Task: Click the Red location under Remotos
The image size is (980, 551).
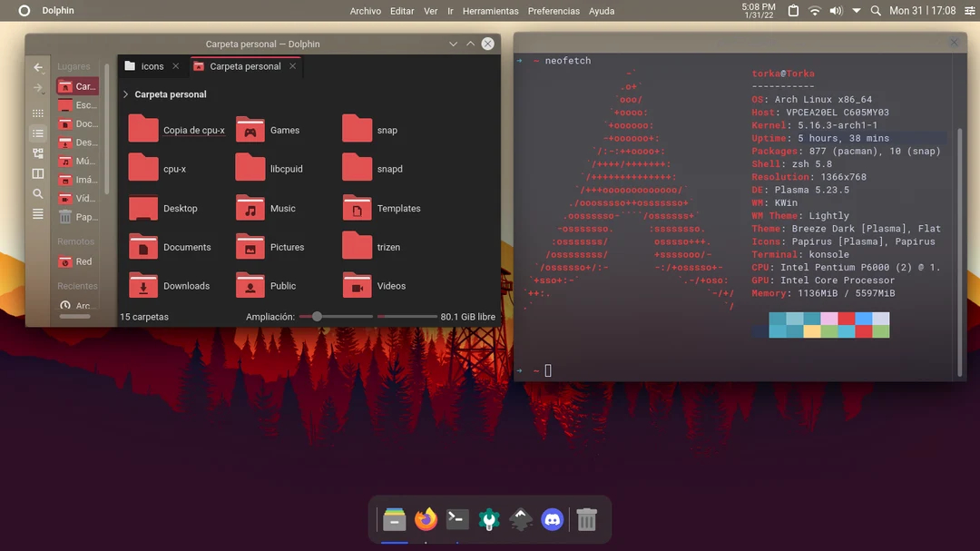Action: [x=80, y=261]
